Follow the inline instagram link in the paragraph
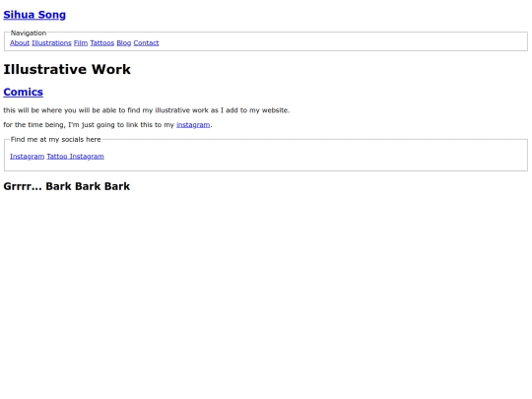This screenshot has width=532, height=399. 193,125
